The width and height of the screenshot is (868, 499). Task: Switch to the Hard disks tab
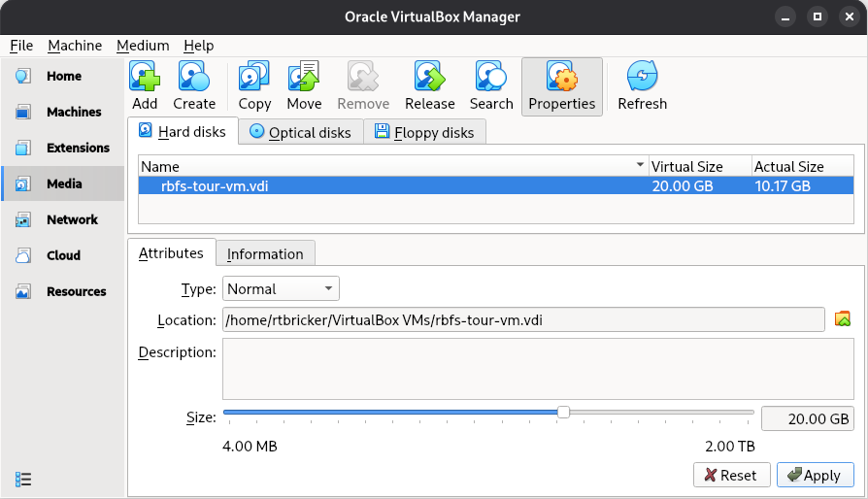[x=184, y=131]
